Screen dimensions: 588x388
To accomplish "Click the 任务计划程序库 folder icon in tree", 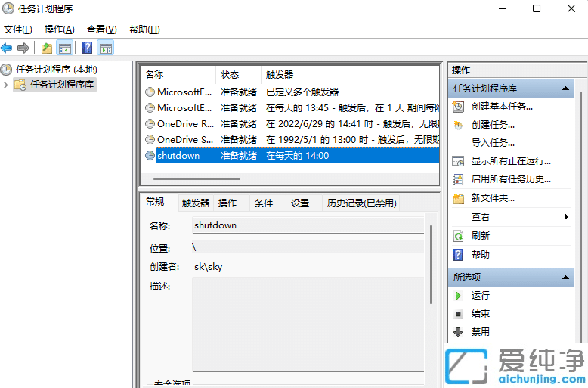I will (x=20, y=85).
